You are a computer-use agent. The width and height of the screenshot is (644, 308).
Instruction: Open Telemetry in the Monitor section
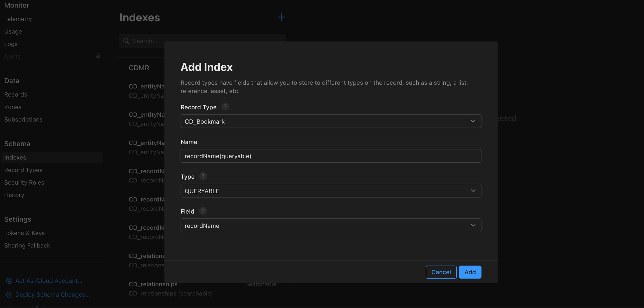coord(18,19)
